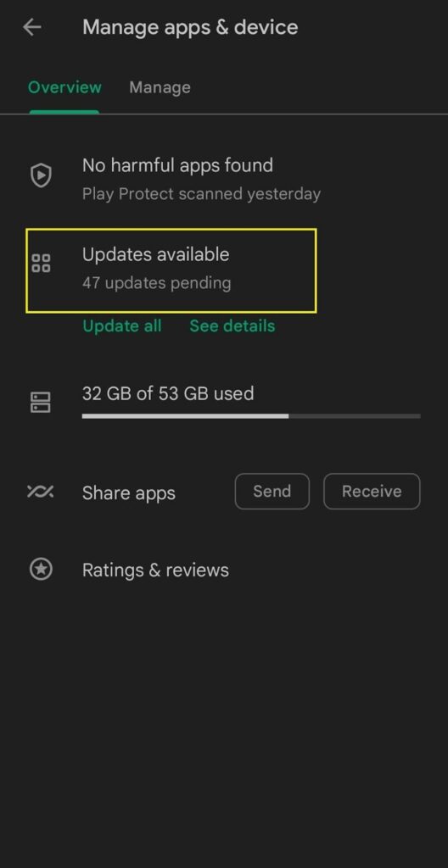Tap 47 updates pending text

click(156, 283)
